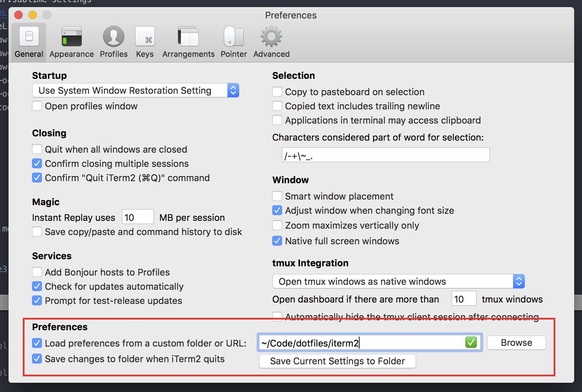Enable Smart window placement
The height and width of the screenshot is (392, 582).
(x=277, y=196)
